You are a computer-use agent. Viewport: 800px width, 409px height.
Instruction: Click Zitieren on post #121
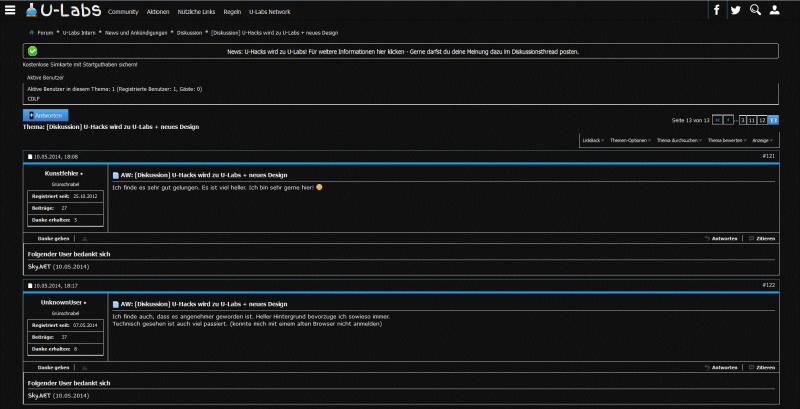click(763, 239)
